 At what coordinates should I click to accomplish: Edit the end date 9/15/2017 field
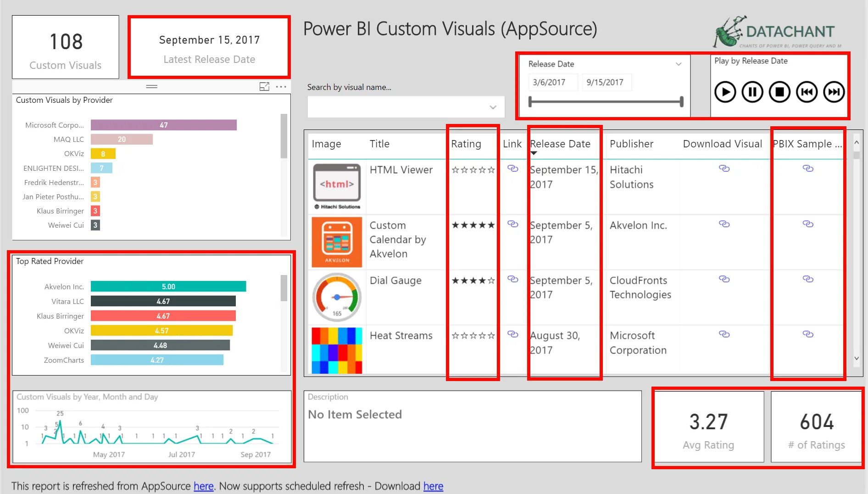(606, 82)
